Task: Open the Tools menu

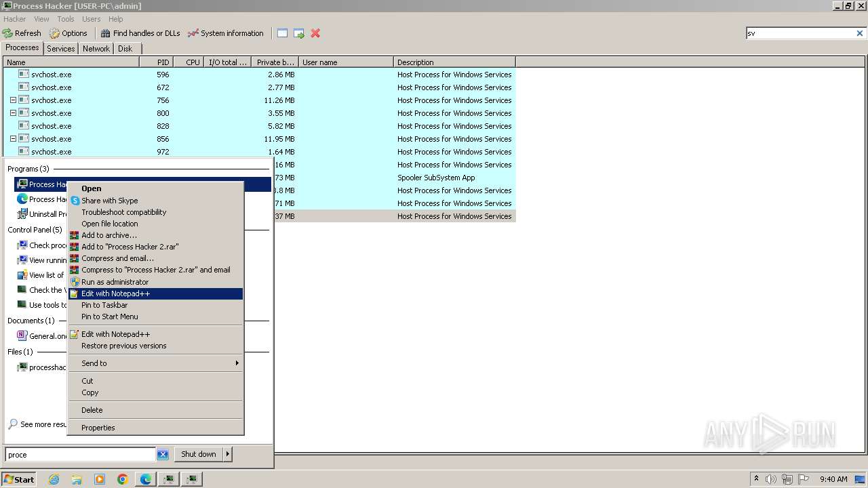Action: tap(66, 19)
